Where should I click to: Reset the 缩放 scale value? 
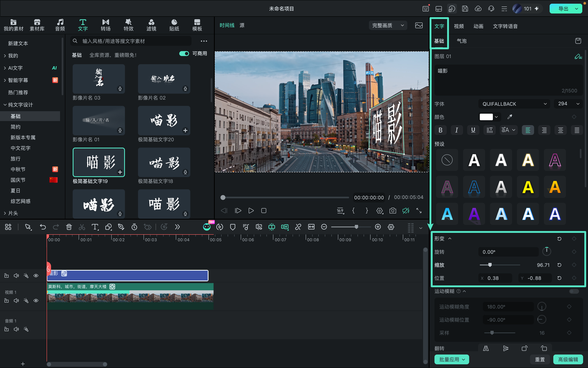(559, 265)
